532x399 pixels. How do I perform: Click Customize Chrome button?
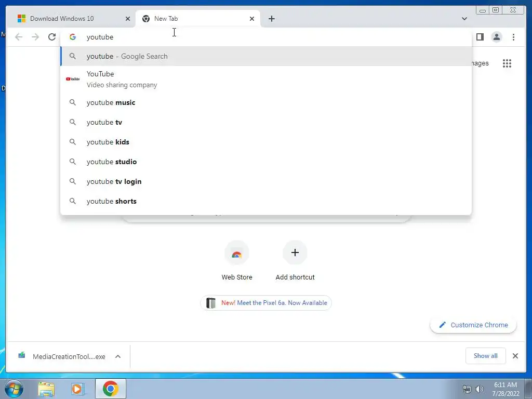473,325
